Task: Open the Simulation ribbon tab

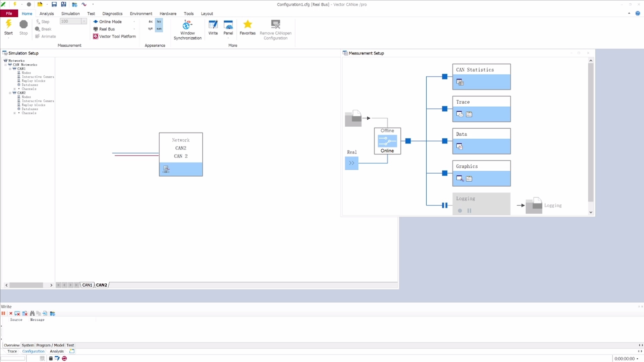Action: coord(70,14)
